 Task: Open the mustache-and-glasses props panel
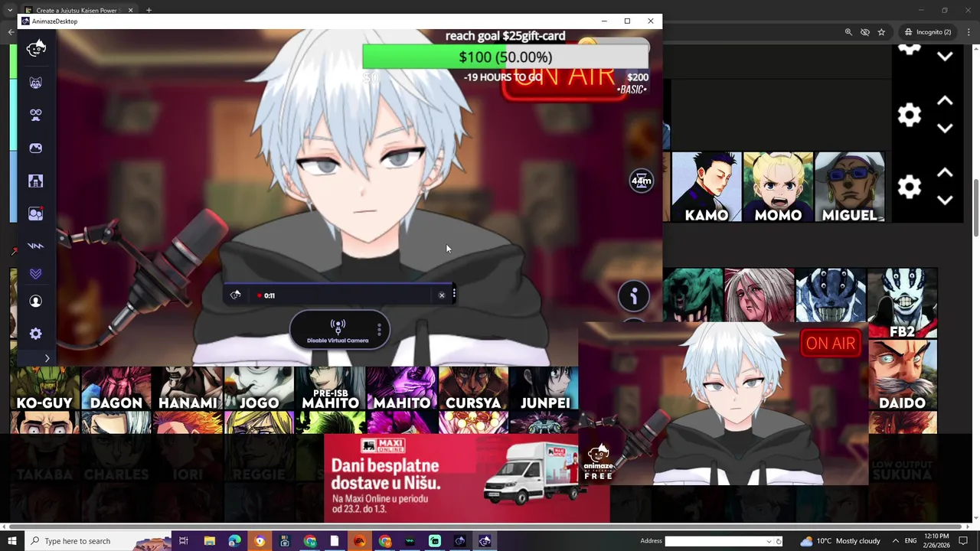[35, 115]
